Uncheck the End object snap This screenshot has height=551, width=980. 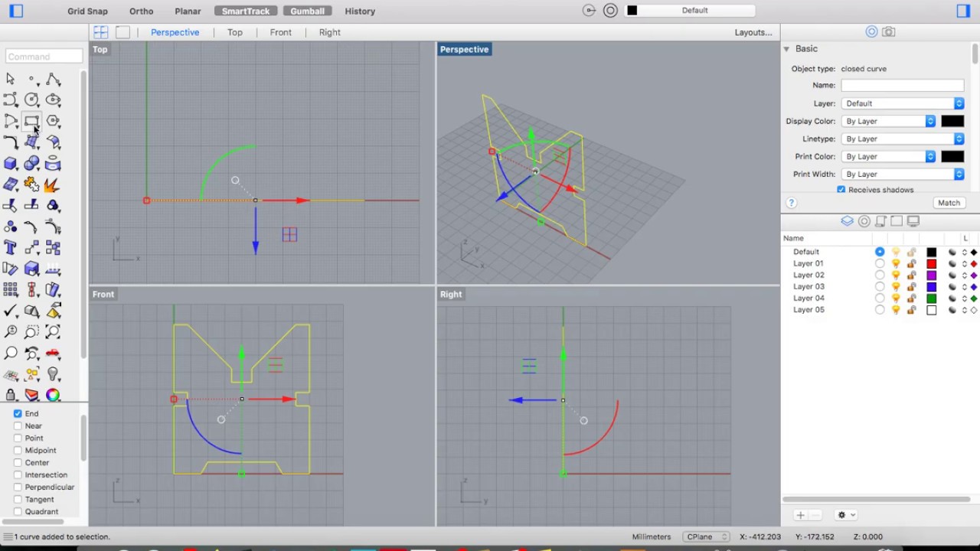pos(18,413)
